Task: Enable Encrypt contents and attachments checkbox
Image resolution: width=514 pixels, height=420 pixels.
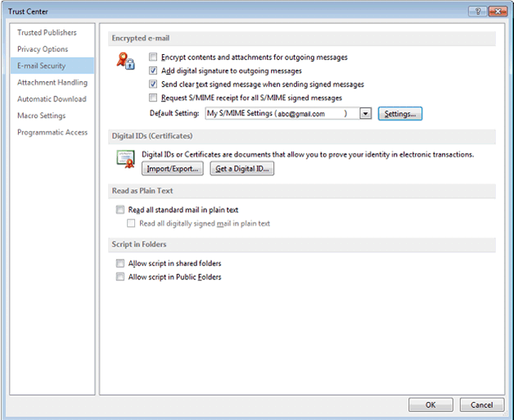Action: (154, 57)
